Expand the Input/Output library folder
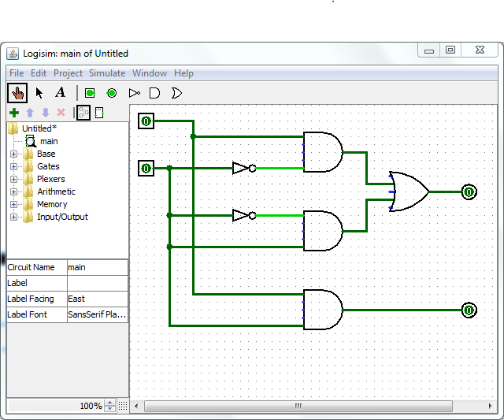The image size is (504, 420). (x=13, y=217)
